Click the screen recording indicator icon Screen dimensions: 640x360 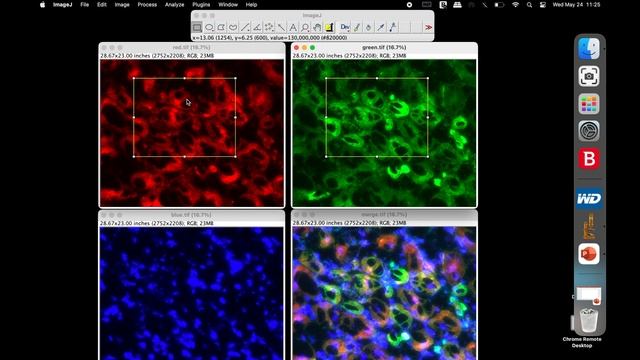(x=409, y=5)
